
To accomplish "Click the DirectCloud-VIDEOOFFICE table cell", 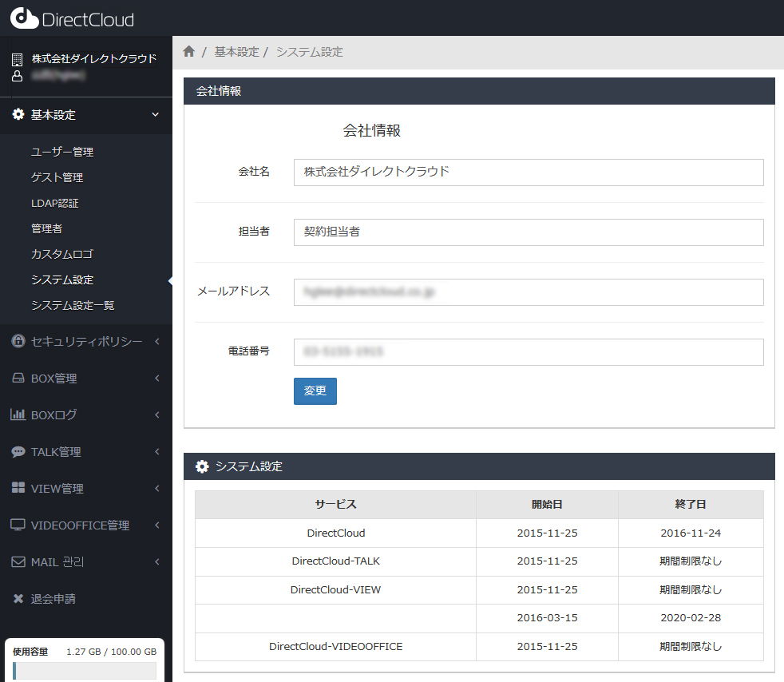I will 335,647.
